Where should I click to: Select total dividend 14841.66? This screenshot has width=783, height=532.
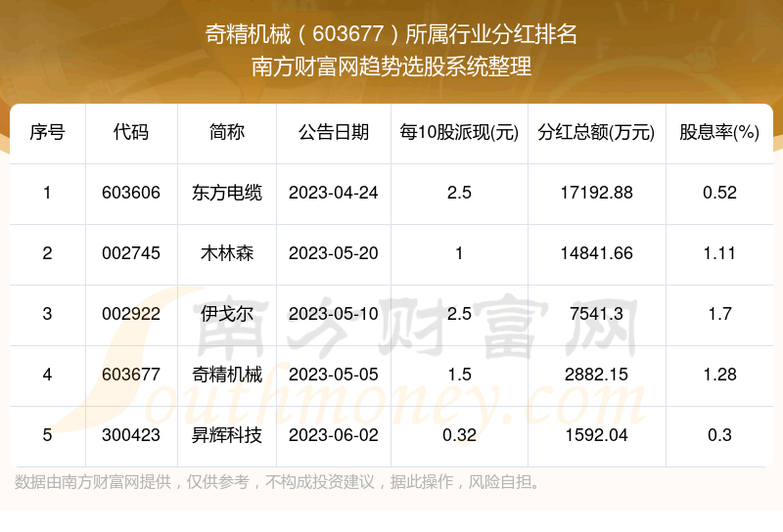coord(596,253)
